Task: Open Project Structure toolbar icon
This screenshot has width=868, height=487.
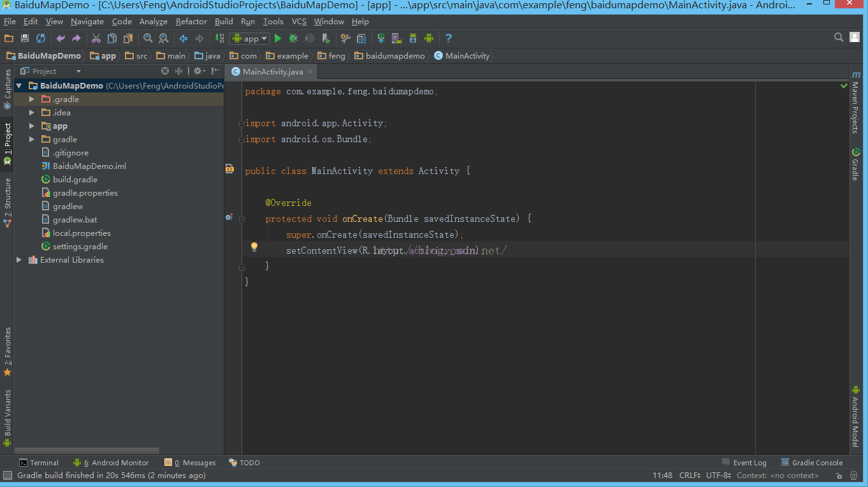Action: coord(361,38)
